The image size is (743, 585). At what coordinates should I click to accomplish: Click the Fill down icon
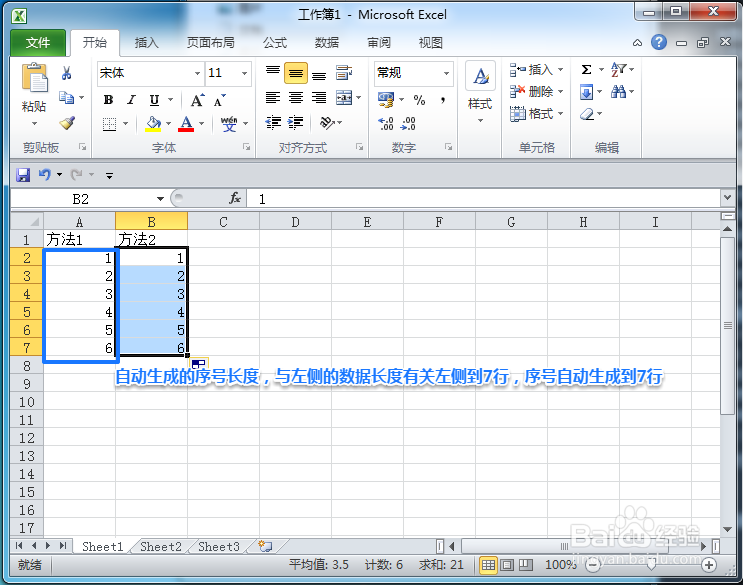[586, 92]
